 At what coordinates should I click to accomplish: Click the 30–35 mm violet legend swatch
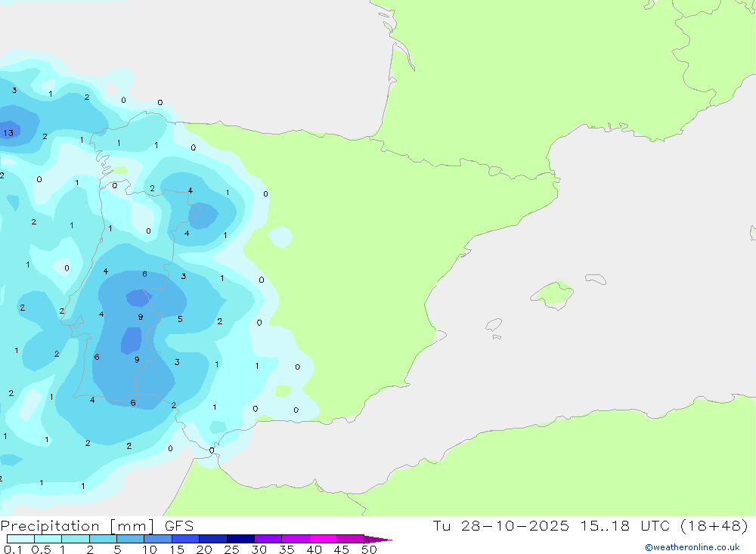coord(268,539)
